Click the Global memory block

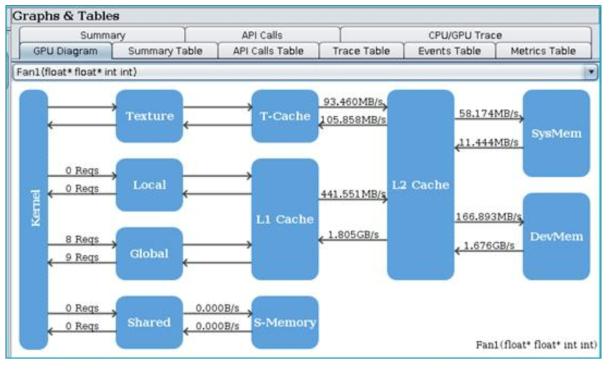tap(150, 254)
